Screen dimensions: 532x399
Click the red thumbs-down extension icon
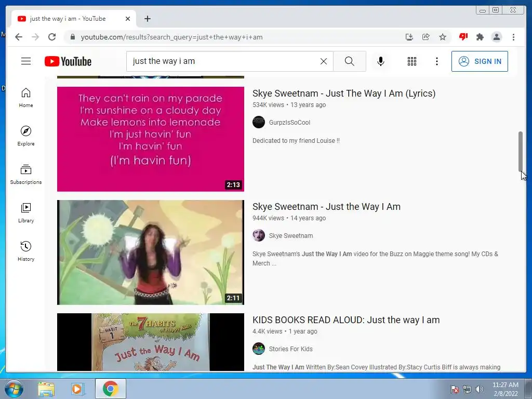coord(463,37)
